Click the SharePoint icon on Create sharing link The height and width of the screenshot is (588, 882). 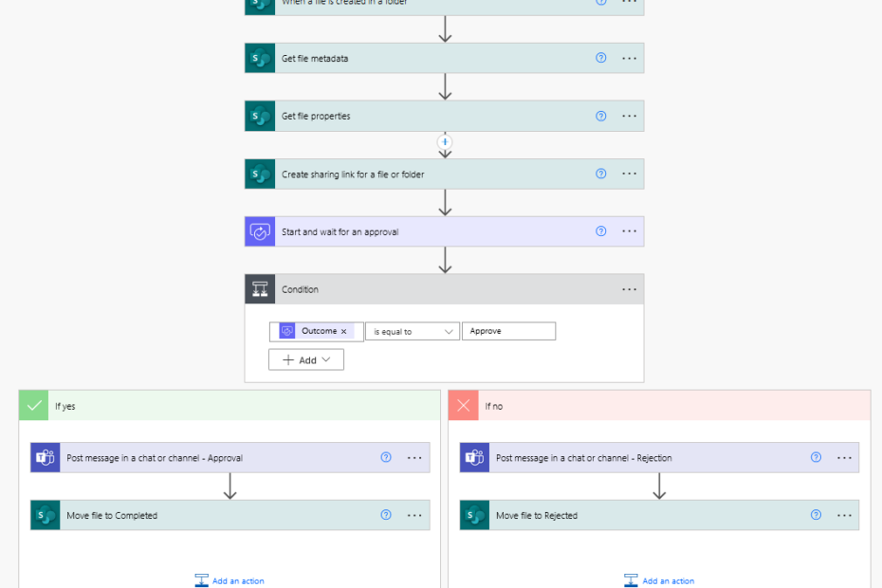pyautogui.click(x=260, y=174)
